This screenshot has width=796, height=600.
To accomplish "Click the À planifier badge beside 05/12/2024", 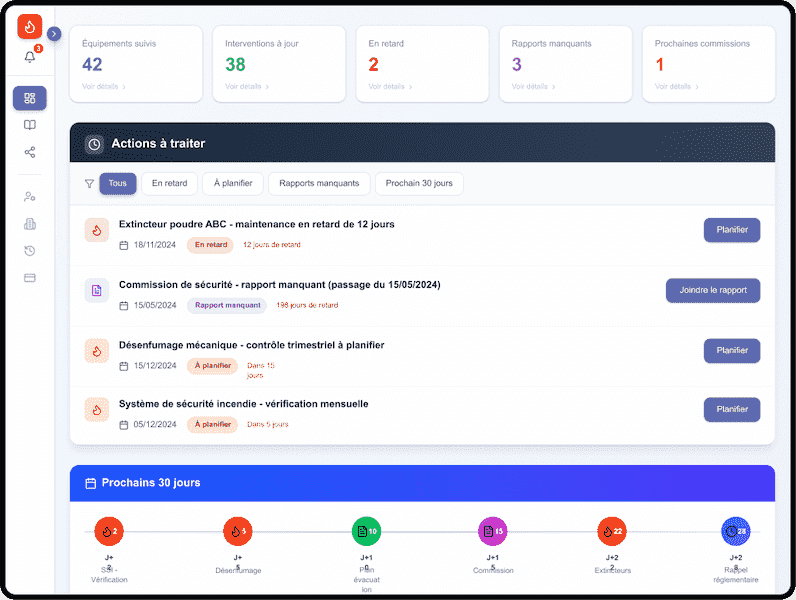I will click(213, 424).
